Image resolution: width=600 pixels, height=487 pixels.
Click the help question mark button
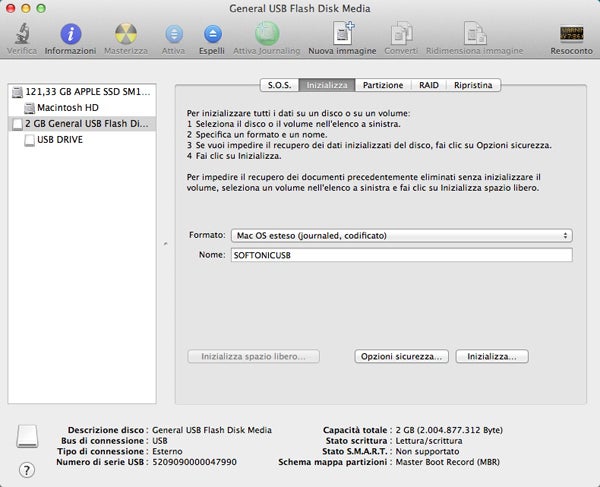point(27,470)
